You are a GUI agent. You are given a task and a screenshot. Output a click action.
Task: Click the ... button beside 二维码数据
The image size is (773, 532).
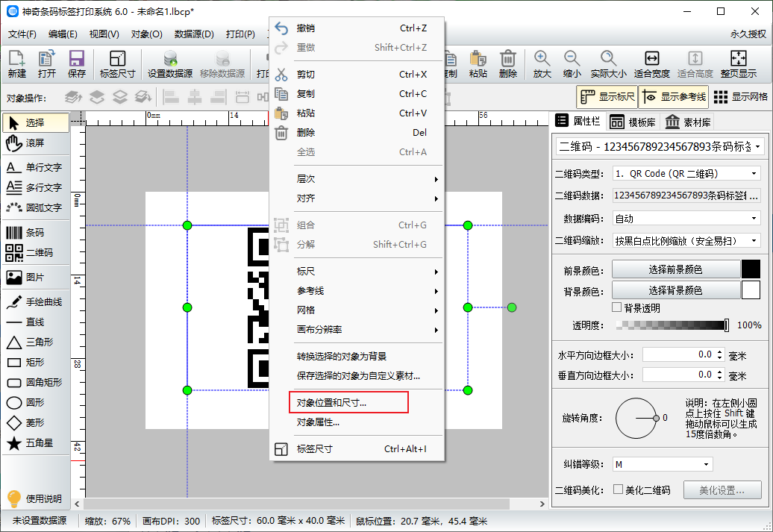point(754,195)
